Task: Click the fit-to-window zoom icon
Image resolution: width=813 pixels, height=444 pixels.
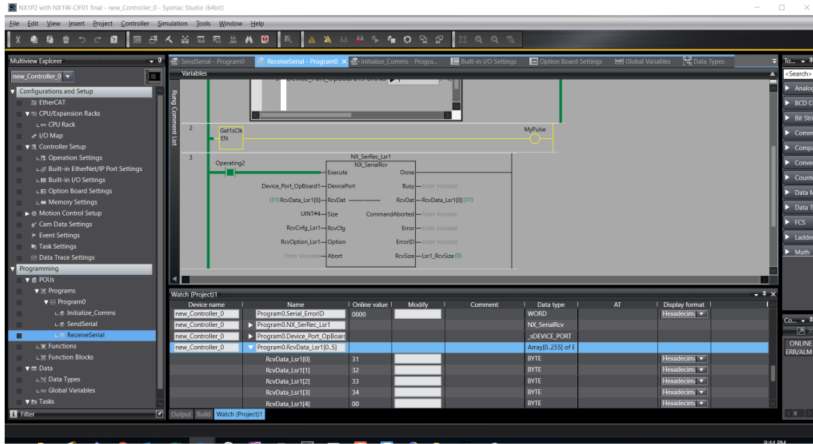Action: pos(462,39)
